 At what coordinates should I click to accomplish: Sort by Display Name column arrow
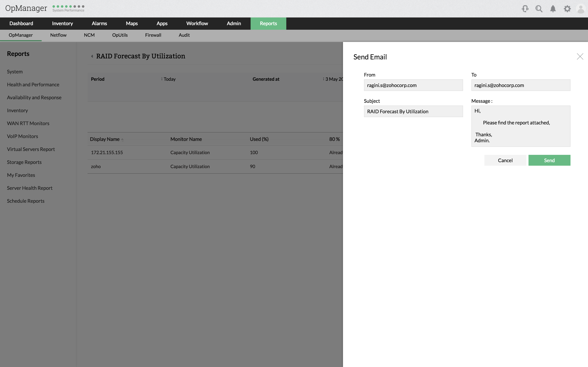tap(122, 140)
